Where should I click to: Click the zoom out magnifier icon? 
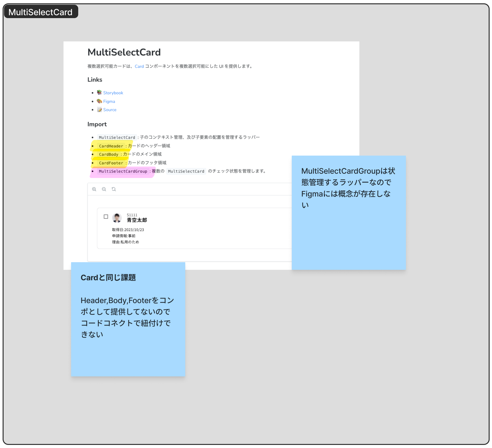point(104,189)
